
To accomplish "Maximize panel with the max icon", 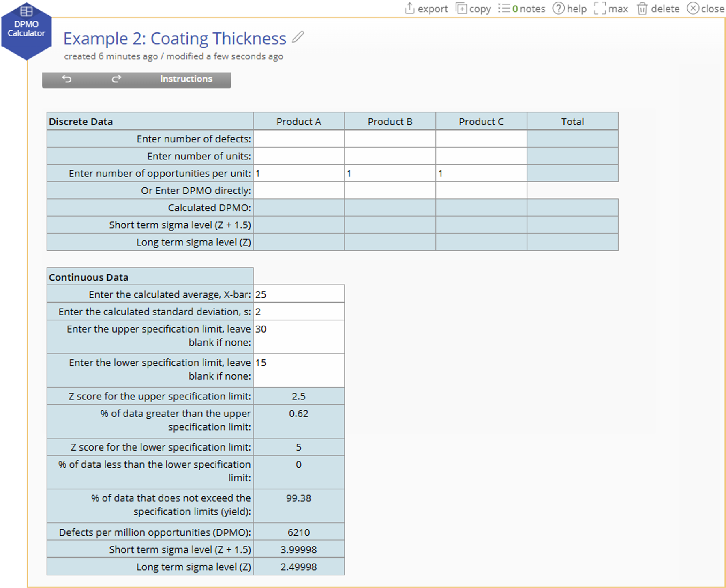I will coord(600,9).
